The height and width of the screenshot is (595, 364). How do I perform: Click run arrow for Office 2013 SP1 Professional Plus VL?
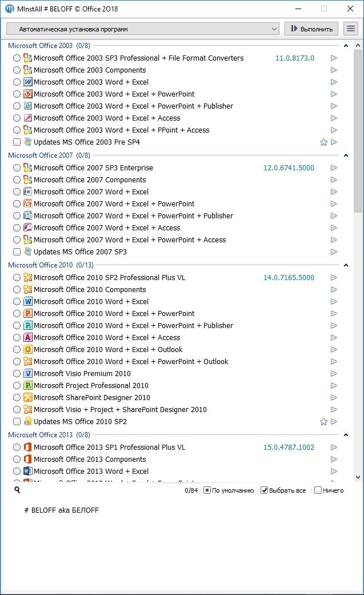334,448
